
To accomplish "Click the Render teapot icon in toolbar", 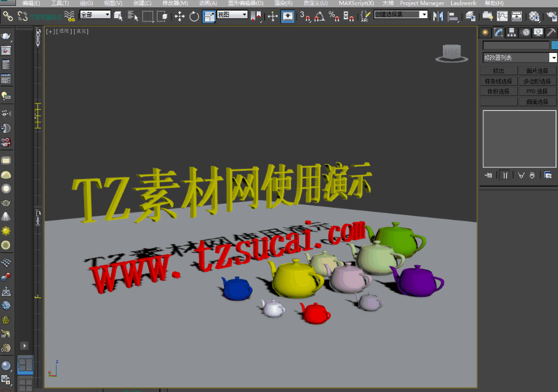I will pos(551,16).
